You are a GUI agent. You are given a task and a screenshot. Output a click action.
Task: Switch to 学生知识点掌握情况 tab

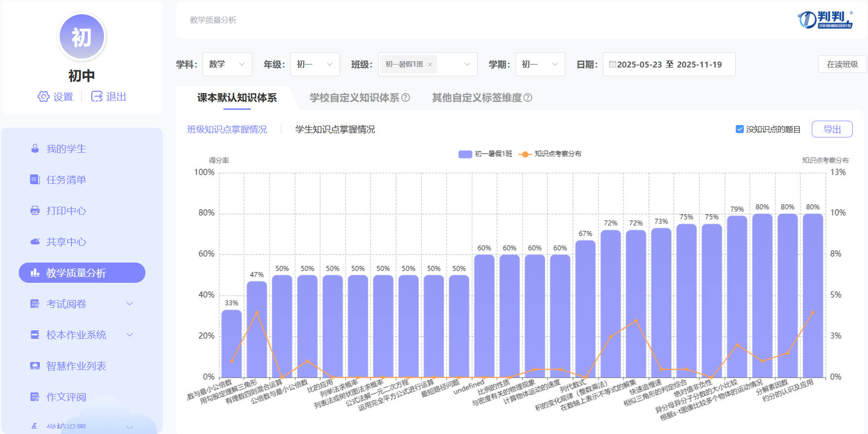pyautogui.click(x=335, y=129)
